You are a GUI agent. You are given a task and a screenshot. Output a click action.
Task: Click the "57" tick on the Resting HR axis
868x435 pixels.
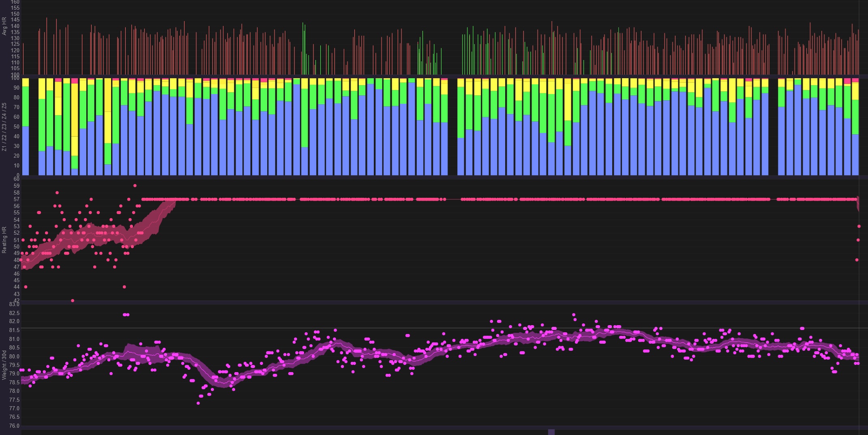pyautogui.click(x=17, y=199)
